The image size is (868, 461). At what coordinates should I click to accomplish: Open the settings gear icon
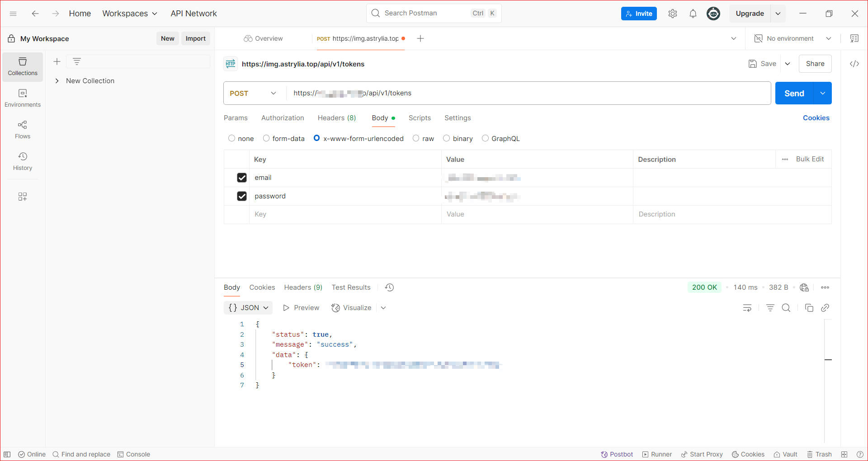(673, 14)
